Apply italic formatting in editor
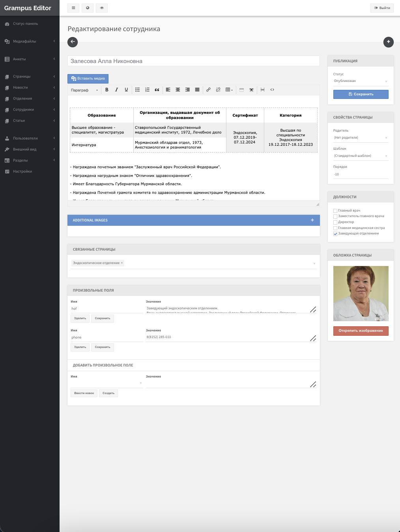The height and width of the screenshot is (532, 400). [x=116, y=90]
